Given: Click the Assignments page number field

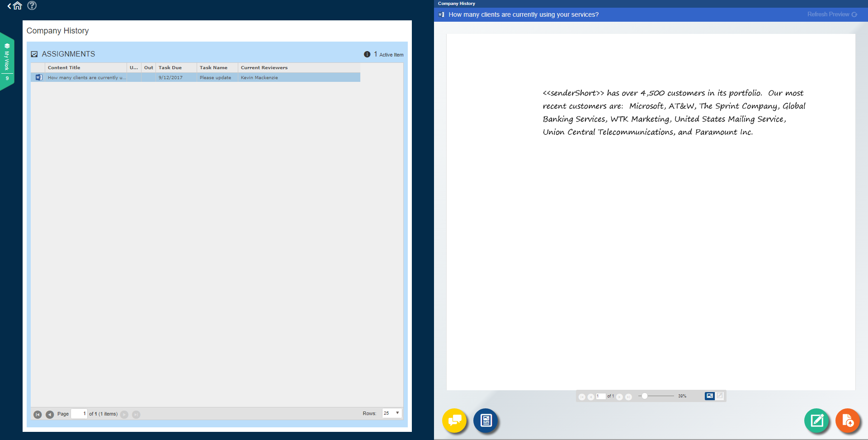Looking at the screenshot, I should pyautogui.click(x=79, y=414).
